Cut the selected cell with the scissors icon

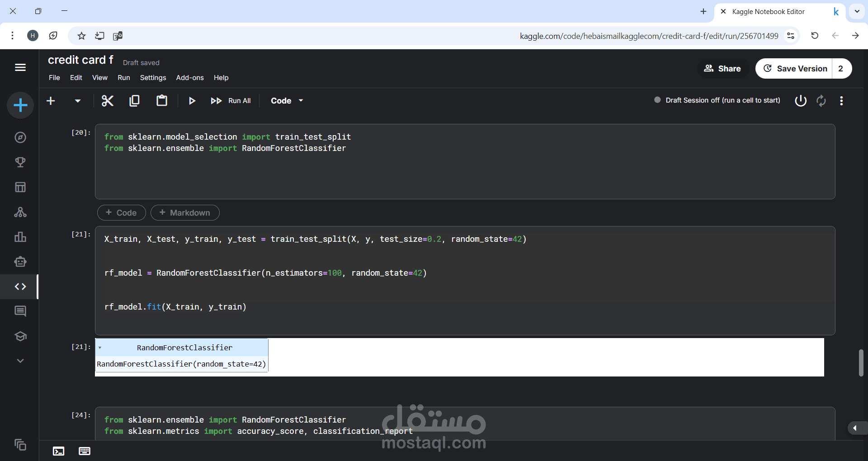click(107, 101)
